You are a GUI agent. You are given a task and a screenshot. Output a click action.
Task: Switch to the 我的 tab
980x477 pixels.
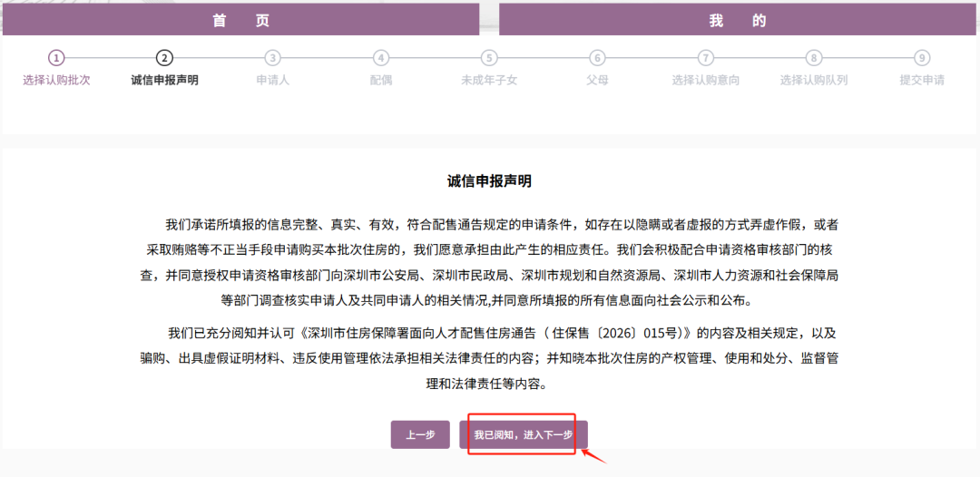[x=739, y=20]
